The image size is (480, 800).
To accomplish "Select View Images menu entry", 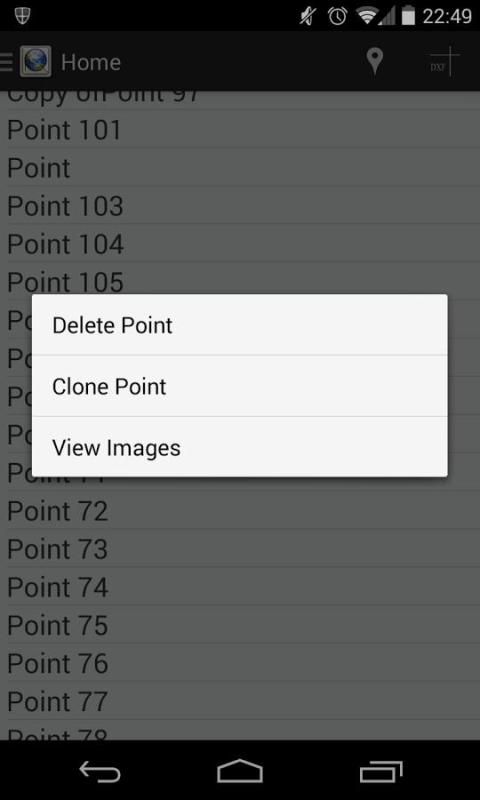I will coord(240,447).
